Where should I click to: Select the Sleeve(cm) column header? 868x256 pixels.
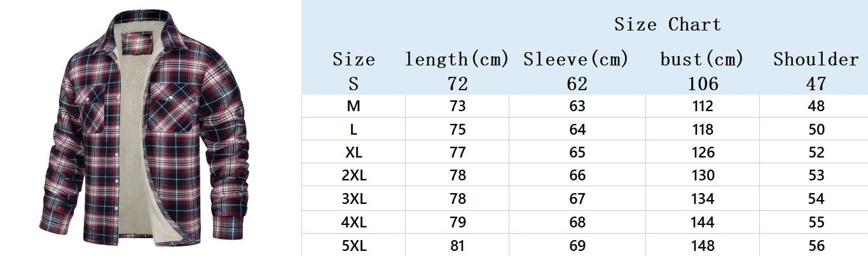click(576, 60)
